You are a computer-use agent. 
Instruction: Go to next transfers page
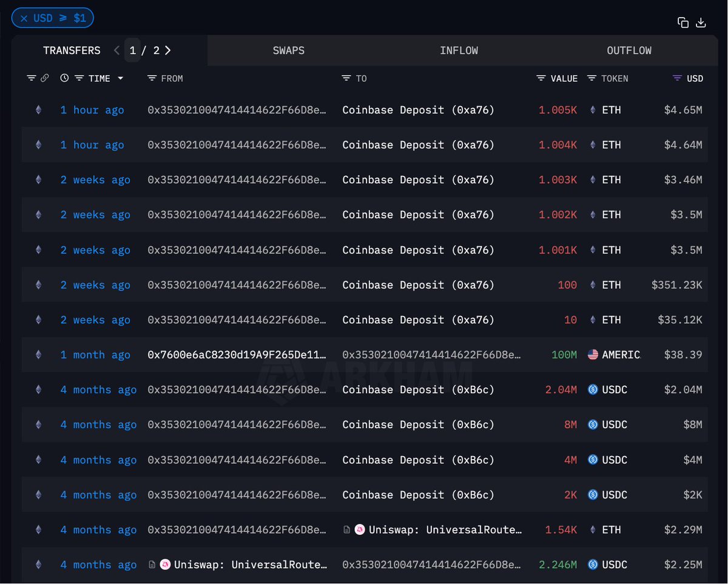(168, 50)
